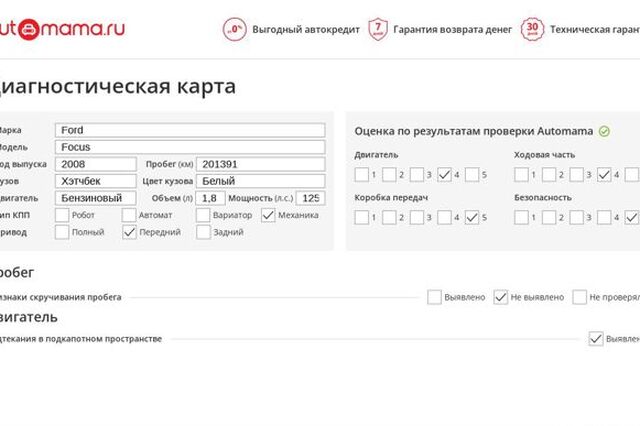Set Ходовая часть rating checkbox 3
Image resolution: width=640 pixels, height=426 pixels.
pos(576,175)
